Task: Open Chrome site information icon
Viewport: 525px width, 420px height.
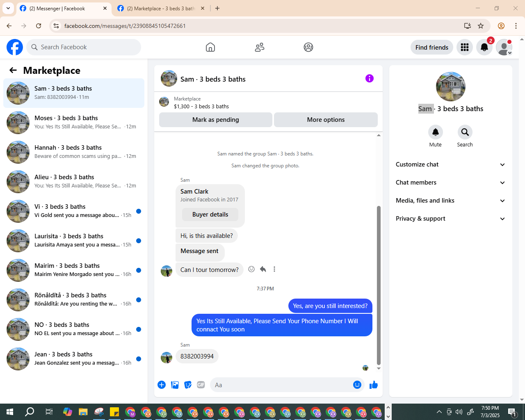Action: click(56, 26)
